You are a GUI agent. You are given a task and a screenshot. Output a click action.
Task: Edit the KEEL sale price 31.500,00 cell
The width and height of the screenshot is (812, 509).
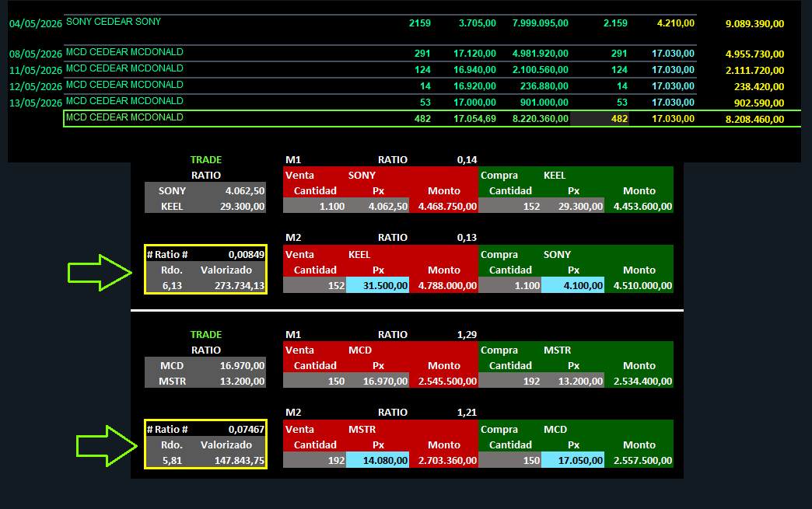coord(377,285)
